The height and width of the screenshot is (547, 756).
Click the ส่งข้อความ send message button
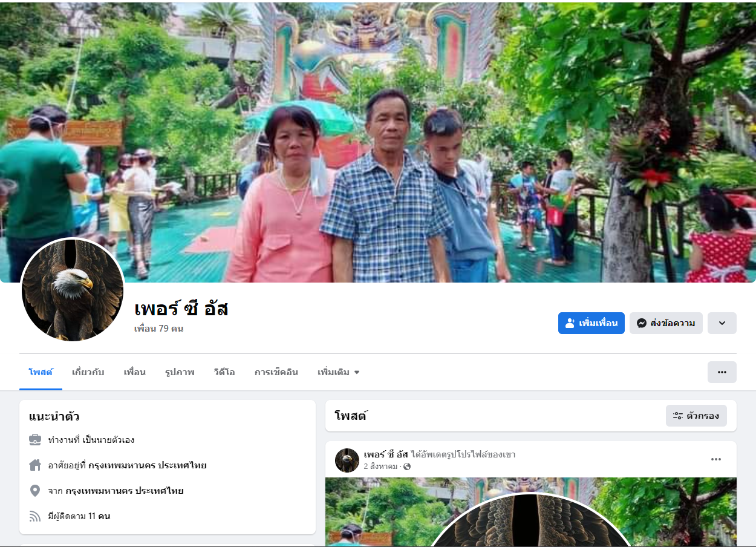coord(666,323)
